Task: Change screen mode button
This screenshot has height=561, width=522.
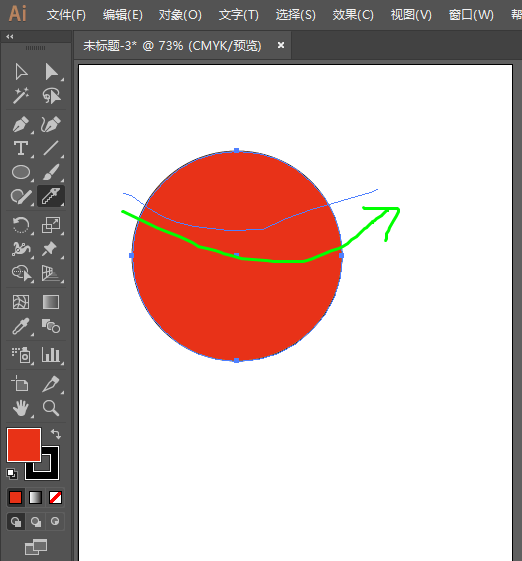Action: point(36,547)
